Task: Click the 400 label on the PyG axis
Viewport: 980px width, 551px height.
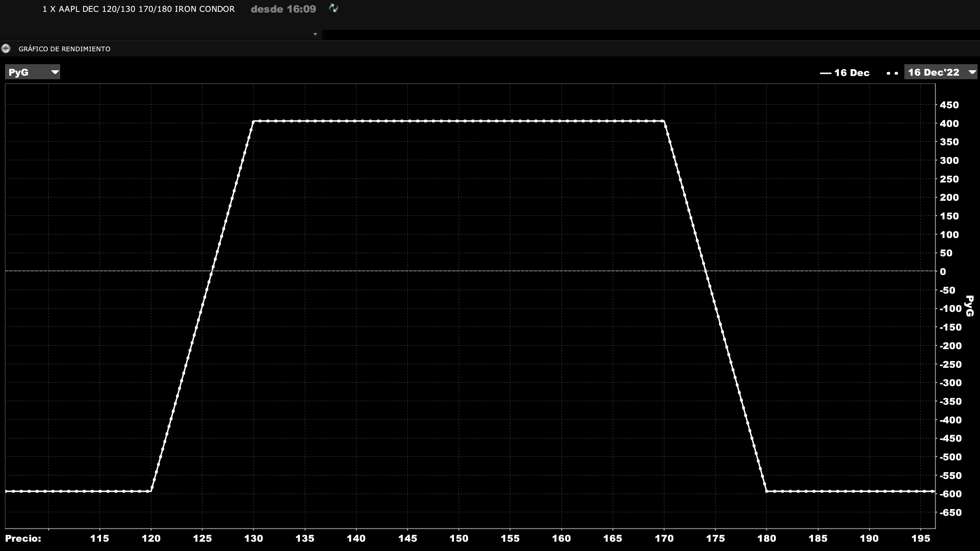Action: pos(949,123)
